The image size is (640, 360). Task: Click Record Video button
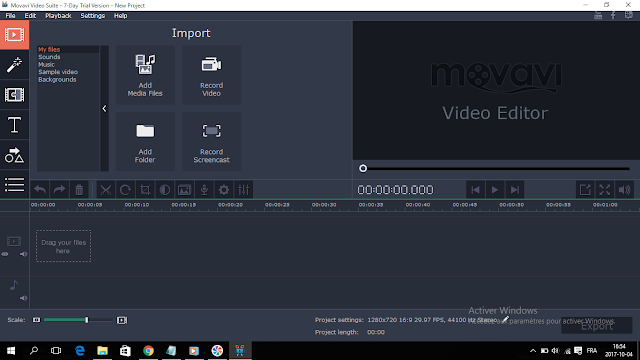point(211,75)
